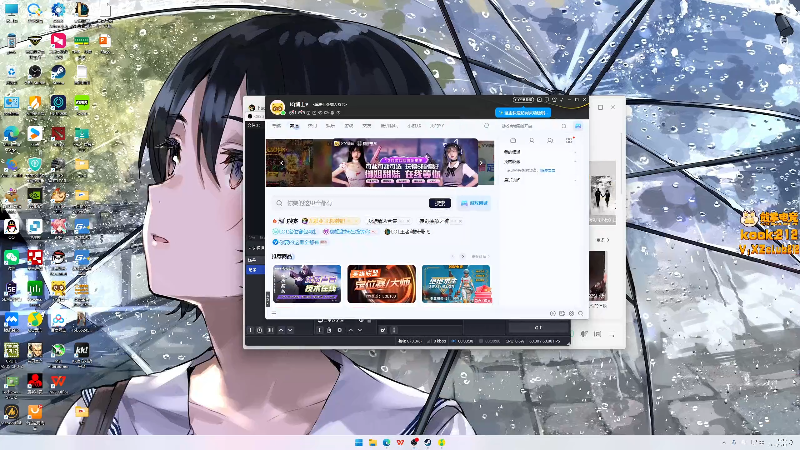Show previous slide of the banner
Screen dimensions: 800x450
pyautogui.click(x=282, y=163)
